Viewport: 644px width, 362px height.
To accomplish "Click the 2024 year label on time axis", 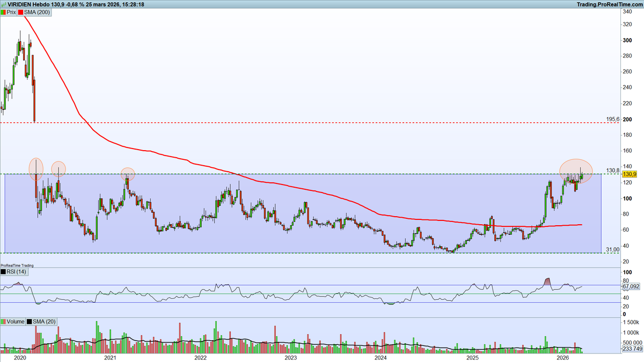I will (381, 357).
